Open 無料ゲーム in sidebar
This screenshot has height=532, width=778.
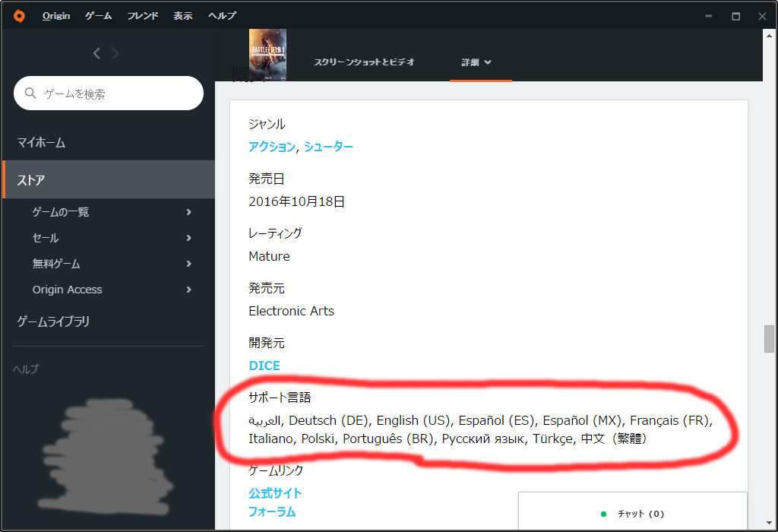(x=56, y=264)
